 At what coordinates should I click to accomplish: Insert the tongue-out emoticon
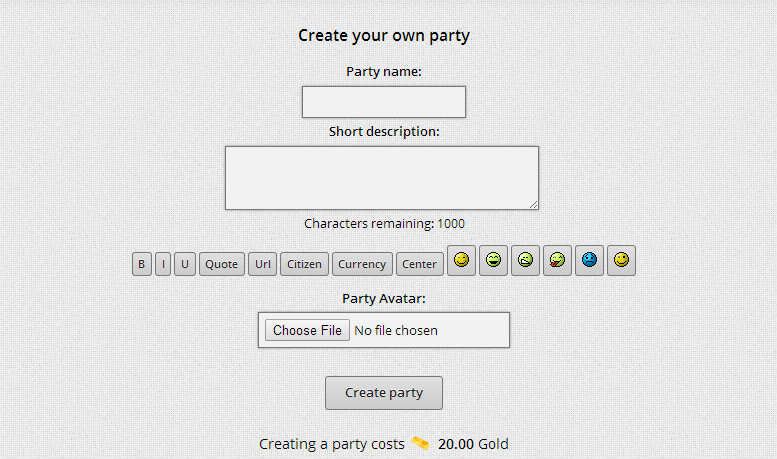[557, 260]
